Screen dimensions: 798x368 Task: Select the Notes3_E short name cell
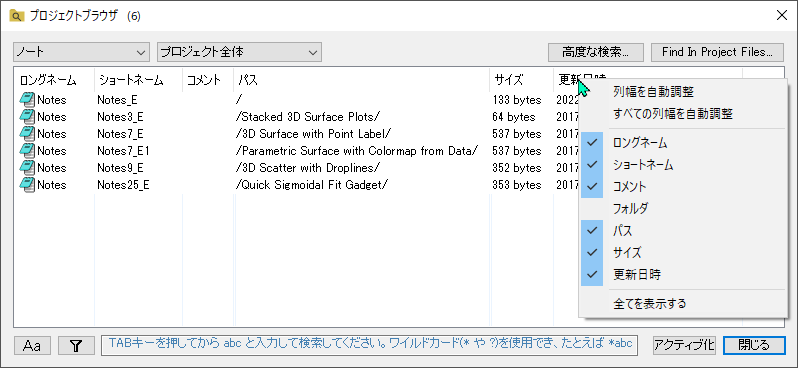click(x=121, y=117)
